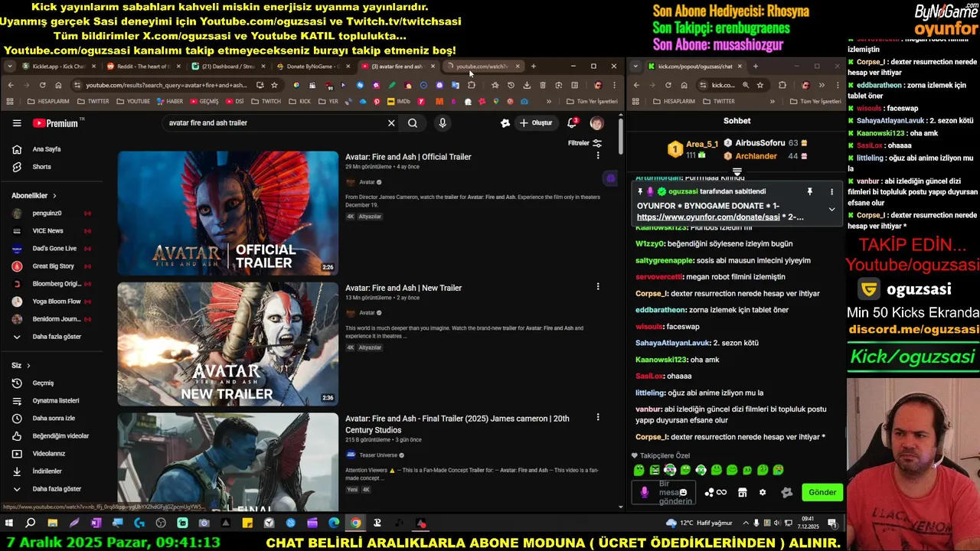
Task: Switch to the Reddit browser tab
Action: click(x=142, y=67)
